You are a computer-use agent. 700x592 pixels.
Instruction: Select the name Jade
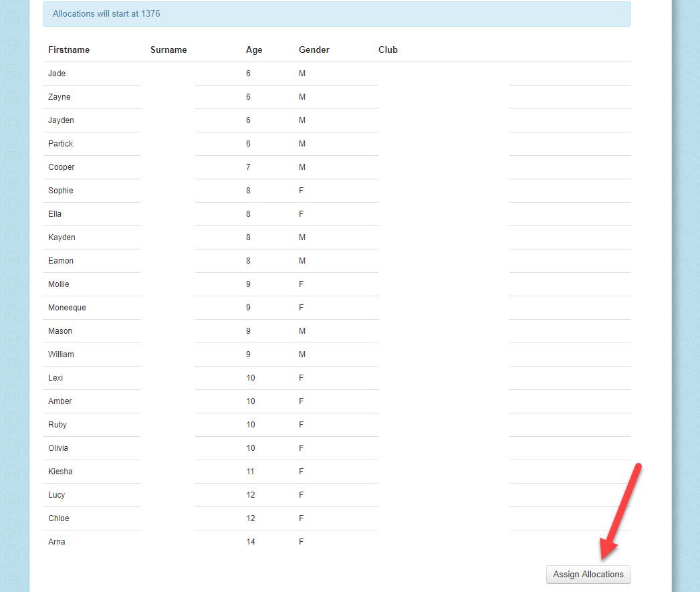57,74
